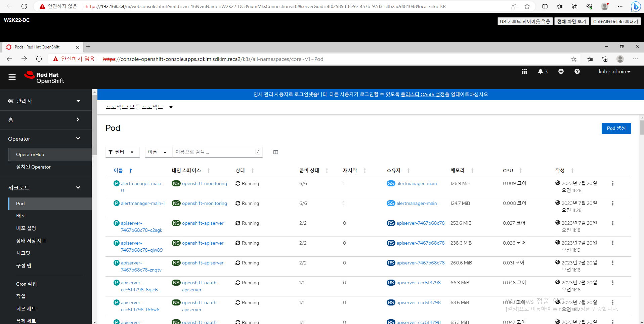Screen dimensions: 644x324
Task: Sort the table by CPU column
Action: tap(512, 171)
